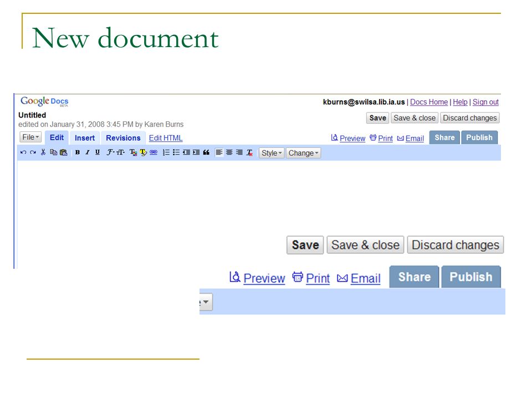
Task: Click the enlarged printer icon
Action: click(x=298, y=277)
